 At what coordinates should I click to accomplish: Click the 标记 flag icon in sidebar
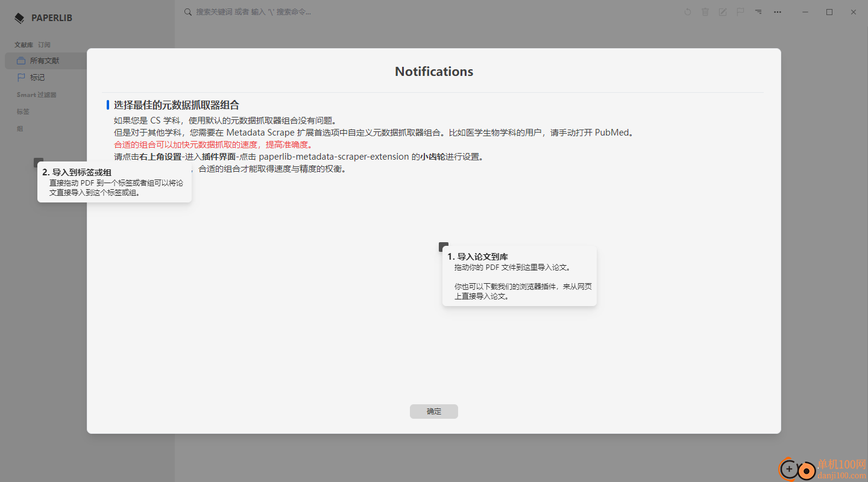click(x=21, y=78)
